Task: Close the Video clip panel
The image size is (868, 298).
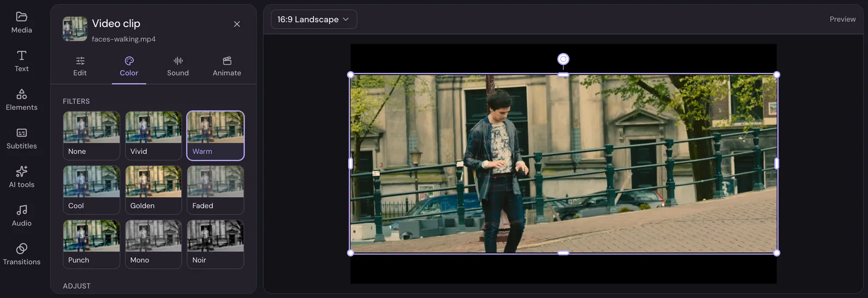Action: (237, 24)
